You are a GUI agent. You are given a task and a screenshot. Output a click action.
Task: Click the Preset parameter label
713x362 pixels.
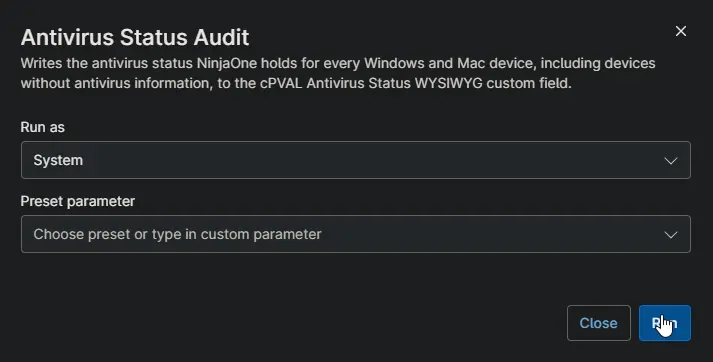(78, 201)
